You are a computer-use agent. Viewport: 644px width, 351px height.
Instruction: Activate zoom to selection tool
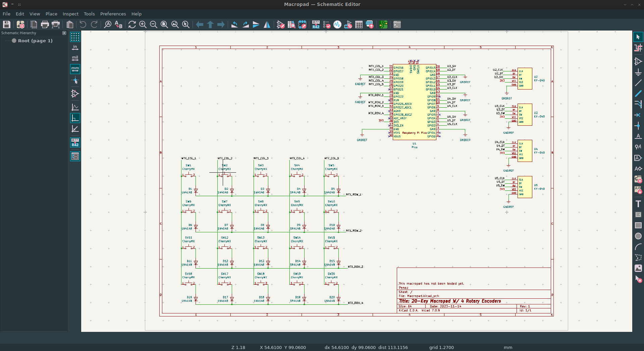(186, 24)
